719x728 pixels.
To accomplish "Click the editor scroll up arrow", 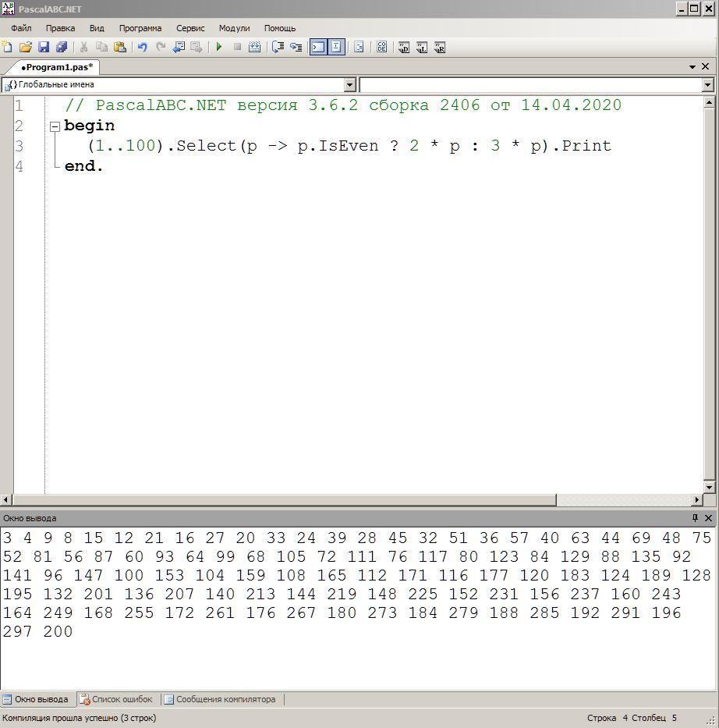I will coord(710,102).
